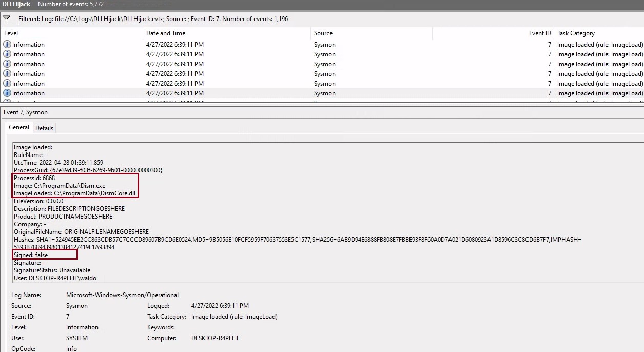
Task: Click the 'Keywords:' field label
Action: click(162, 327)
